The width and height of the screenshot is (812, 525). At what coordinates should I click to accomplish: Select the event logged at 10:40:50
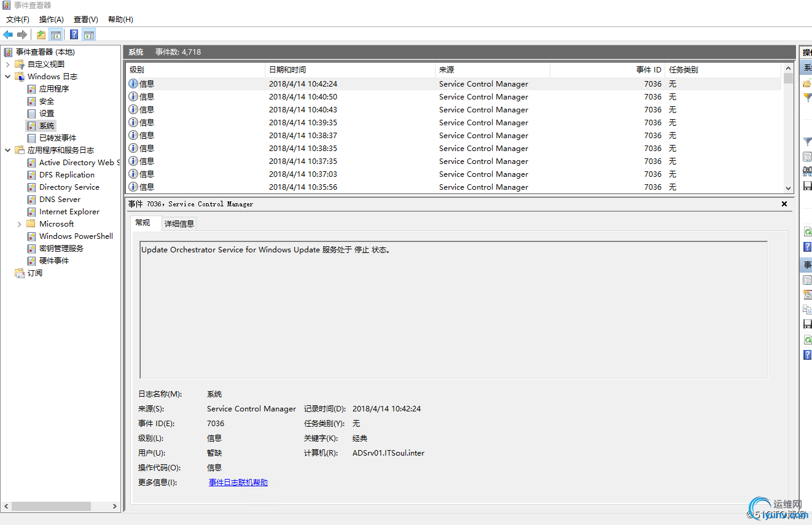[x=454, y=97]
